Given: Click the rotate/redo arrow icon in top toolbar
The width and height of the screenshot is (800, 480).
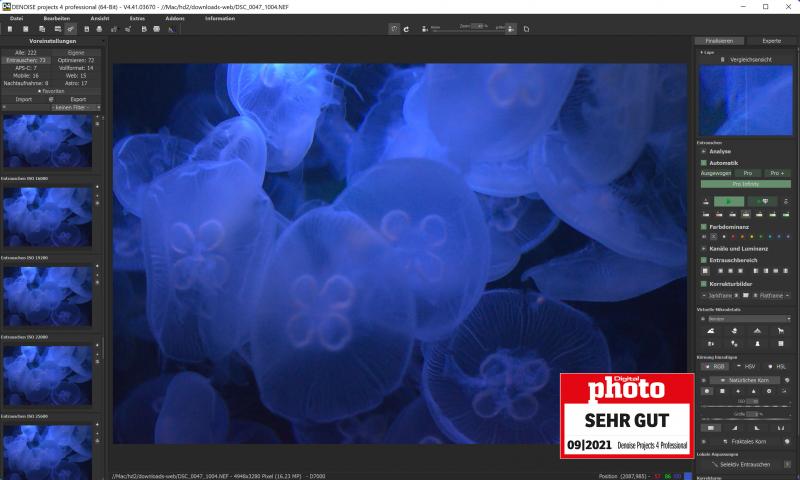Looking at the screenshot, I should (x=406, y=29).
